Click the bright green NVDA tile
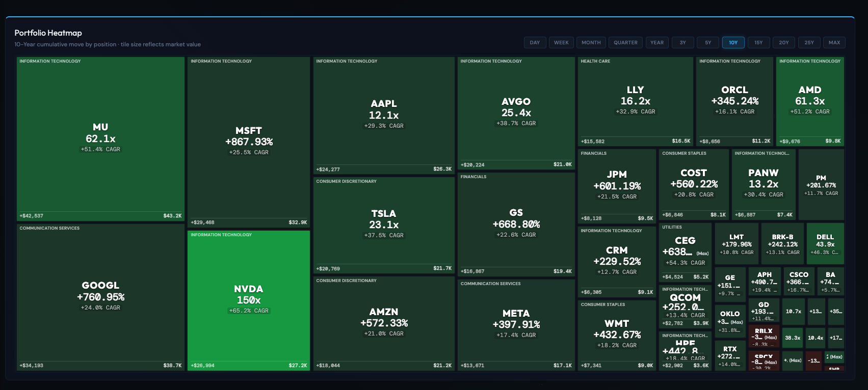Image resolution: width=868 pixels, height=390 pixels. click(249, 300)
